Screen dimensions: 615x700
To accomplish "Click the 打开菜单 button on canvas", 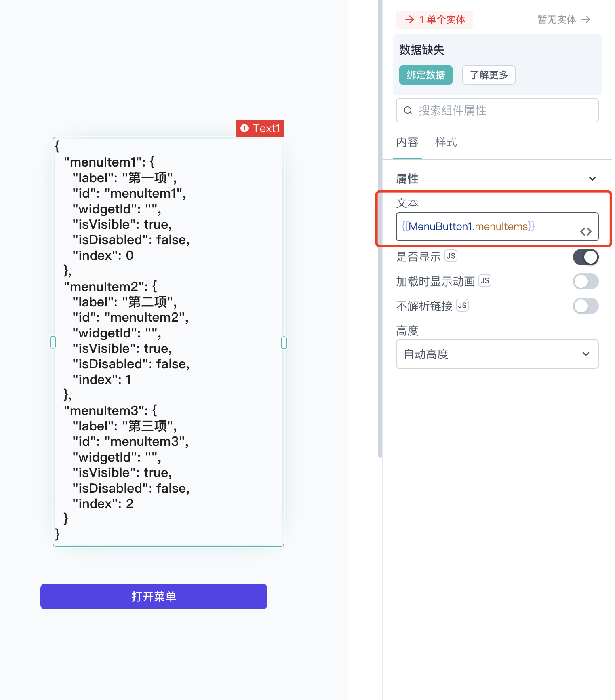I will pyautogui.click(x=154, y=597).
